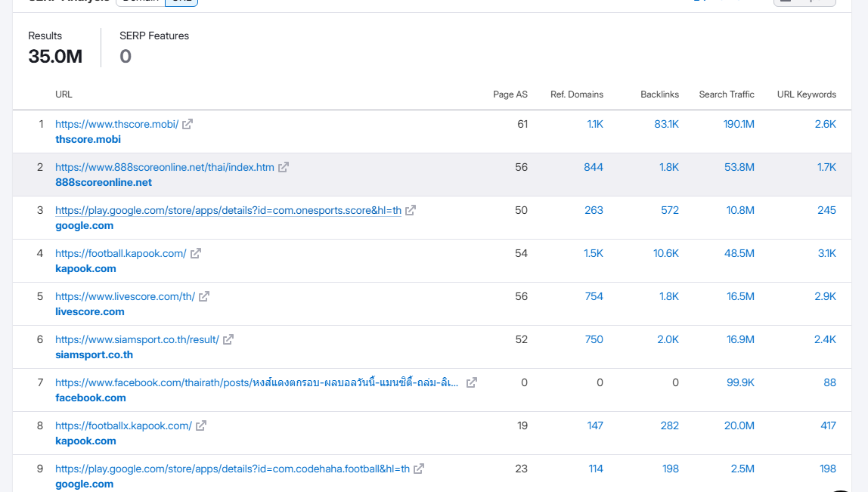Open 844 ref domains for 888scoreonline.net
Image resolution: width=868 pixels, height=492 pixels.
tap(594, 167)
